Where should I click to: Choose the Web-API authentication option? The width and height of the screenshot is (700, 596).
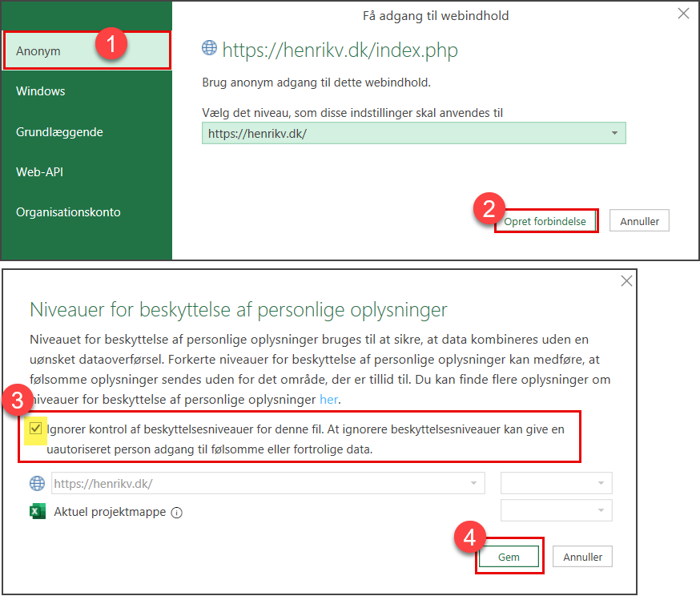pos(87,172)
